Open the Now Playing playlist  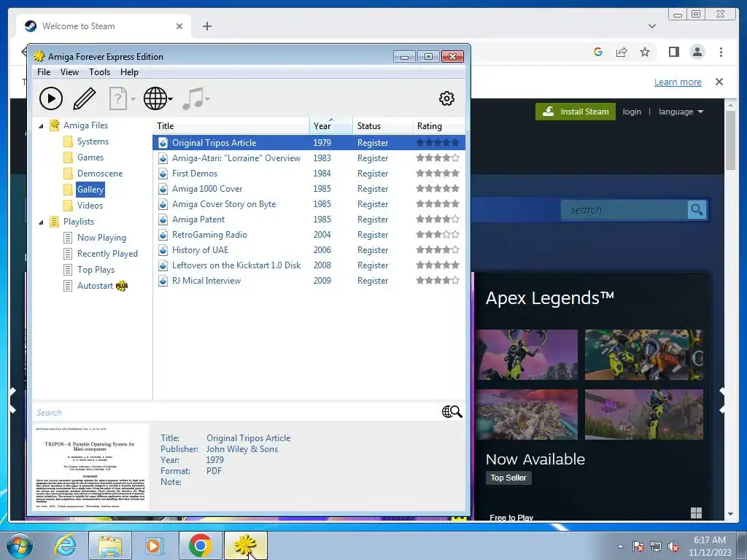101,238
